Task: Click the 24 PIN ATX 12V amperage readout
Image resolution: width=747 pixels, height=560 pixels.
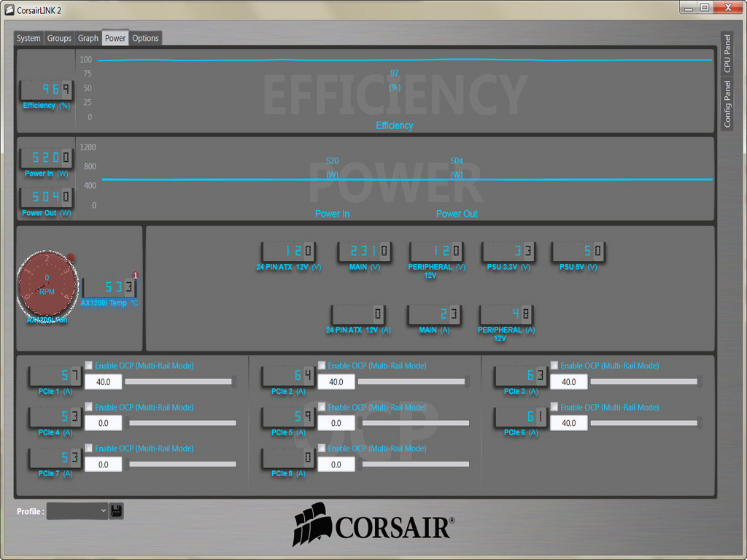Action: point(358,314)
